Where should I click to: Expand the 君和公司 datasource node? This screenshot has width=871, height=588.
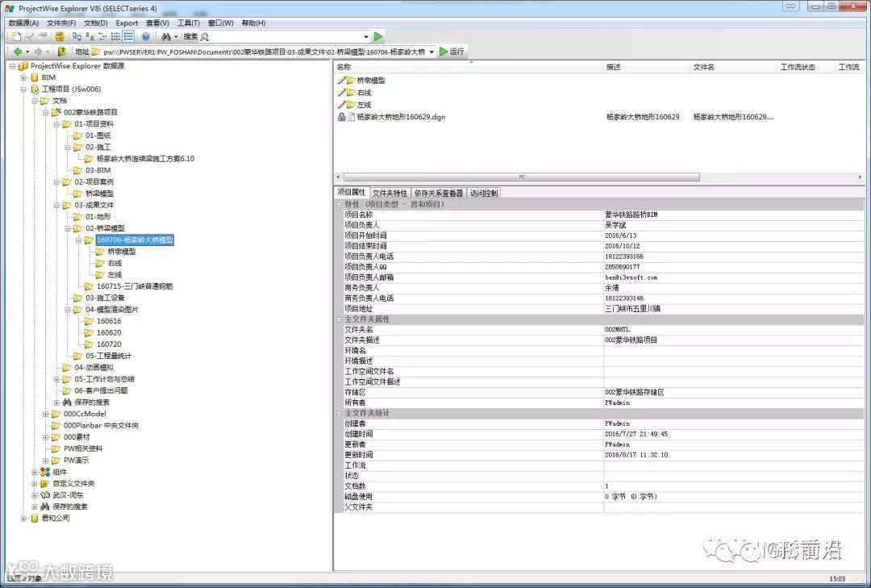tap(24, 519)
